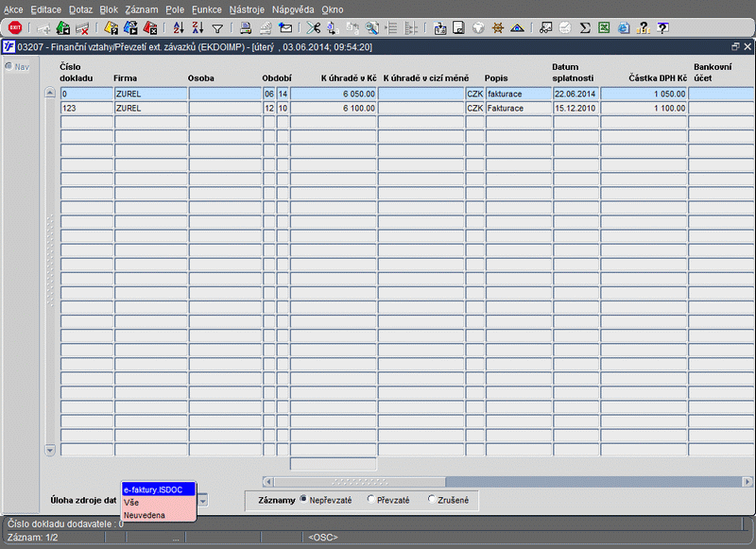This screenshot has height=549, width=756.
Task: Open the Pole menu
Action: tap(175, 9)
